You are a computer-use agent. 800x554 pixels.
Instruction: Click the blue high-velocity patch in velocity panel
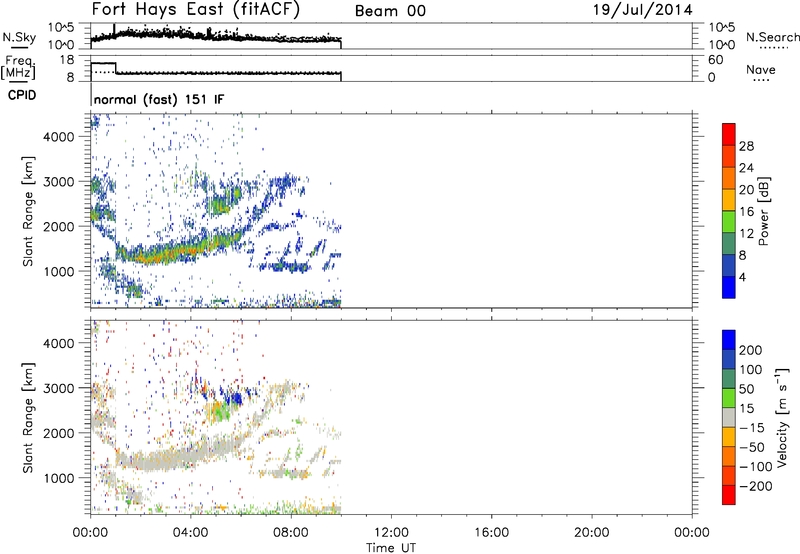[235, 397]
